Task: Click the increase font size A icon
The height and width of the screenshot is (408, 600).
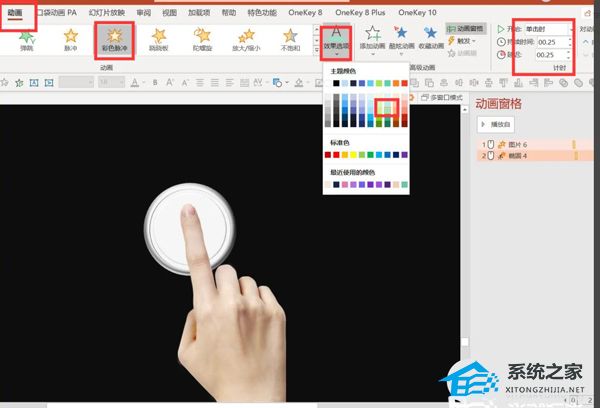Action: click(170, 82)
